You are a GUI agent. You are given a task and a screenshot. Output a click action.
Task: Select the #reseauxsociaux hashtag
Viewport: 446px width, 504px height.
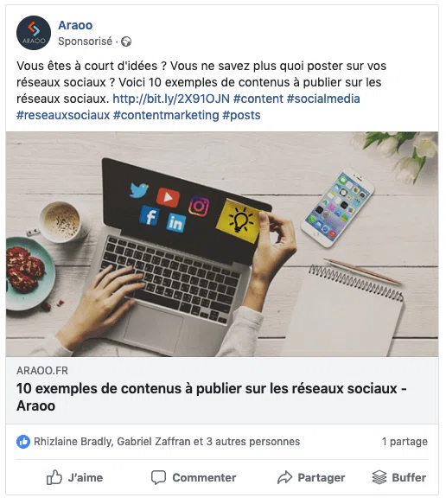pyautogui.click(x=63, y=115)
